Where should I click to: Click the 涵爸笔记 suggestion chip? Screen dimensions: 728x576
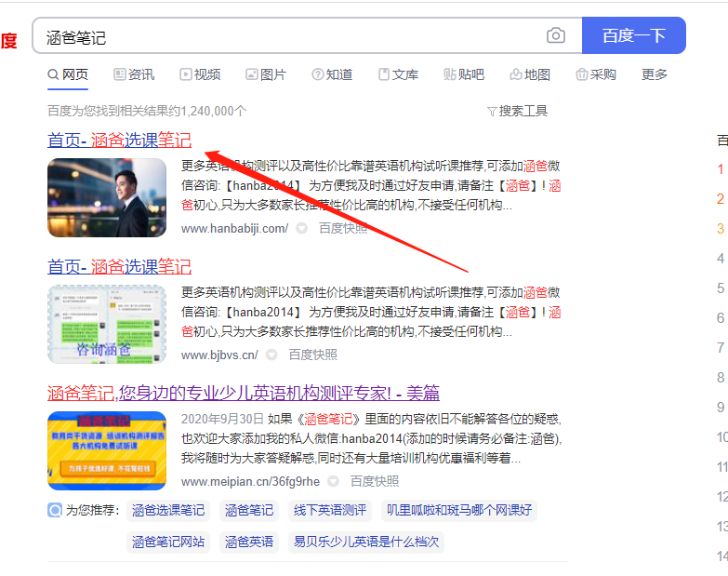[x=249, y=511]
